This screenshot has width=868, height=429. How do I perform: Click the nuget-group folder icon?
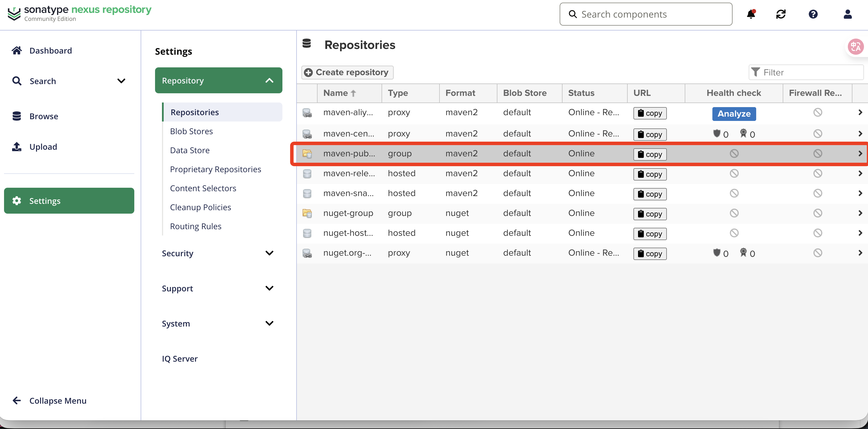pyautogui.click(x=307, y=213)
